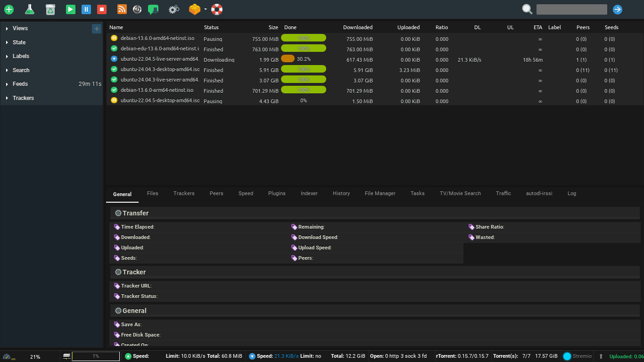This screenshot has height=362, width=644.
Task: Open the green chat download icon
Action: click(153, 9)
